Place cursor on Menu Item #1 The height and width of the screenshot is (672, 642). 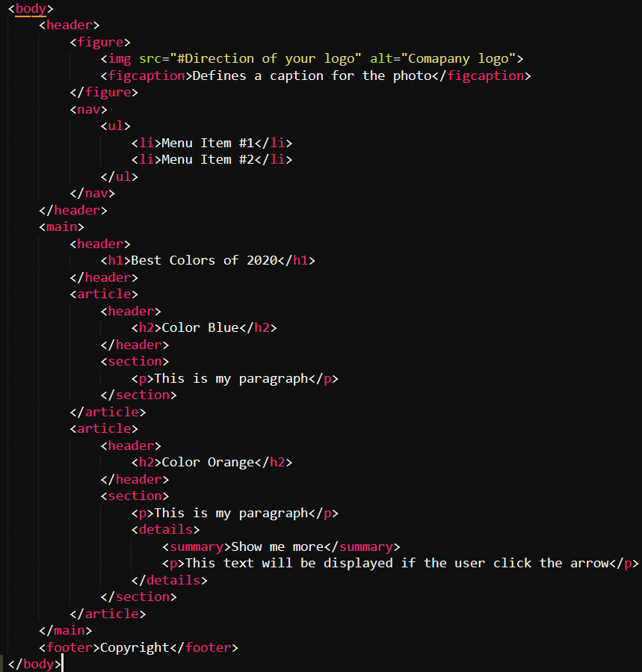(209, 142)
